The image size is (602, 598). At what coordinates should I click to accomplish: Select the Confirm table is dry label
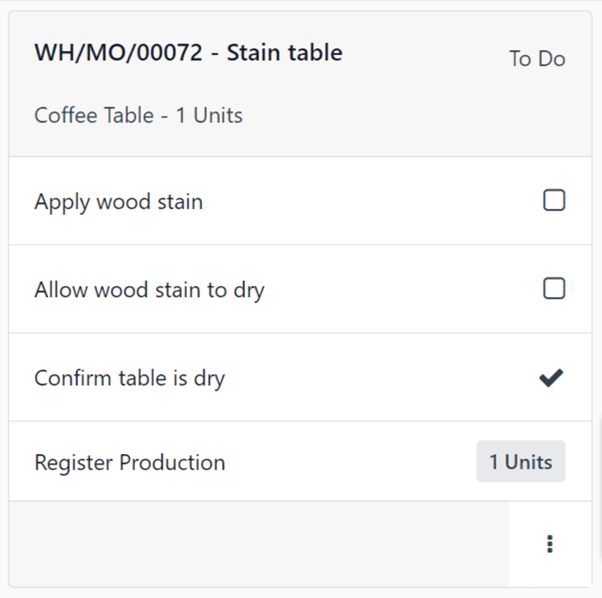click(x=129, y=379)
